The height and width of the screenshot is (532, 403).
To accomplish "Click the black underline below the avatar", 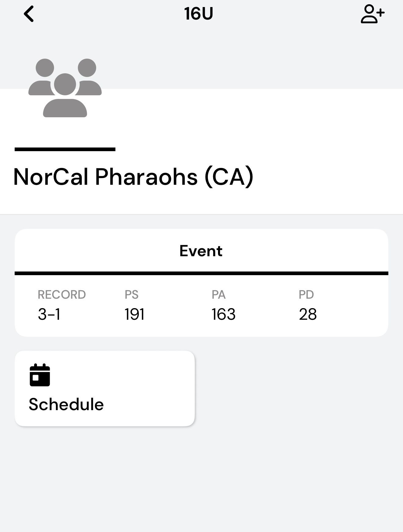I will click(x=65, y=149).
